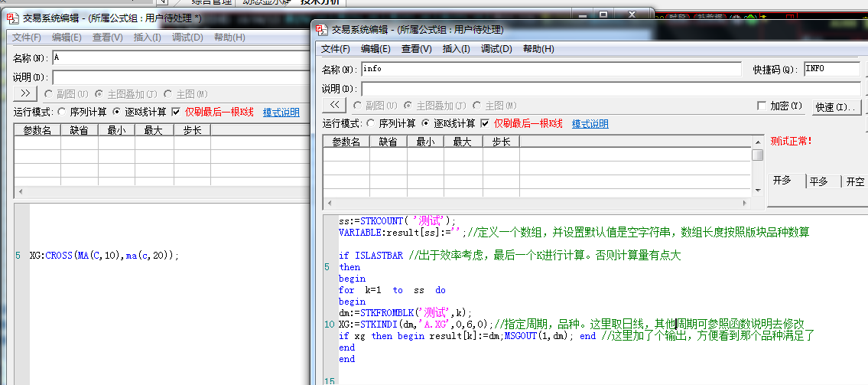Open 帮助(H) menu in the background A window

pos(229,38)
